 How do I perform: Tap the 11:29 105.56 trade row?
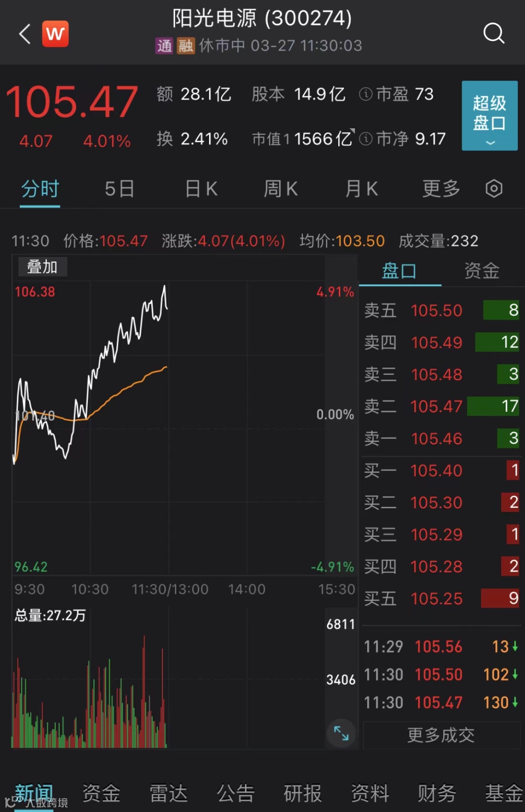[441, 647]
